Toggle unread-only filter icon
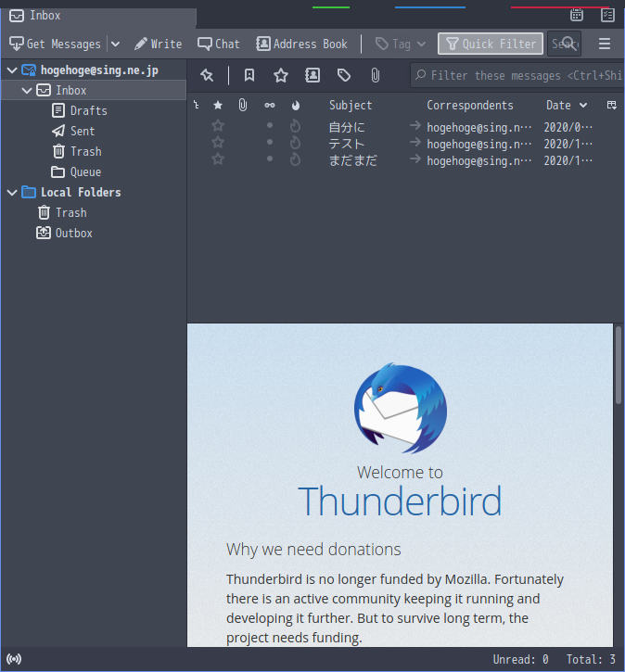 (x=249, y=75)
